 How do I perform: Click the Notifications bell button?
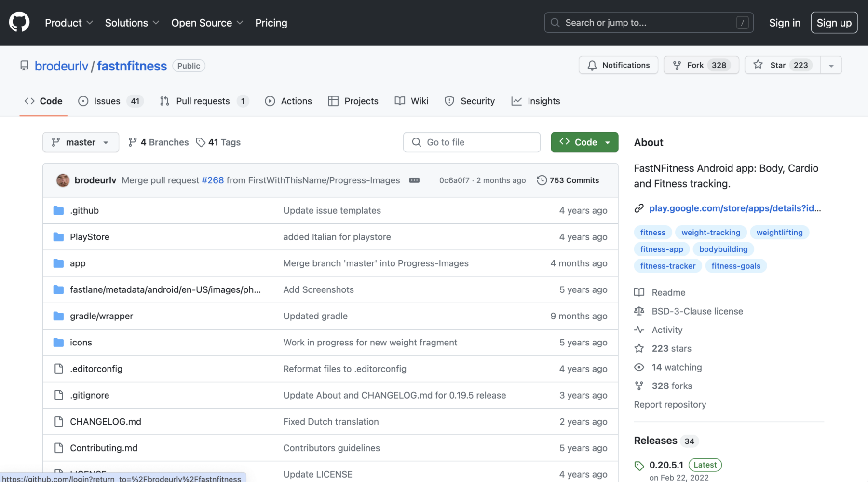tap(618, 65)
